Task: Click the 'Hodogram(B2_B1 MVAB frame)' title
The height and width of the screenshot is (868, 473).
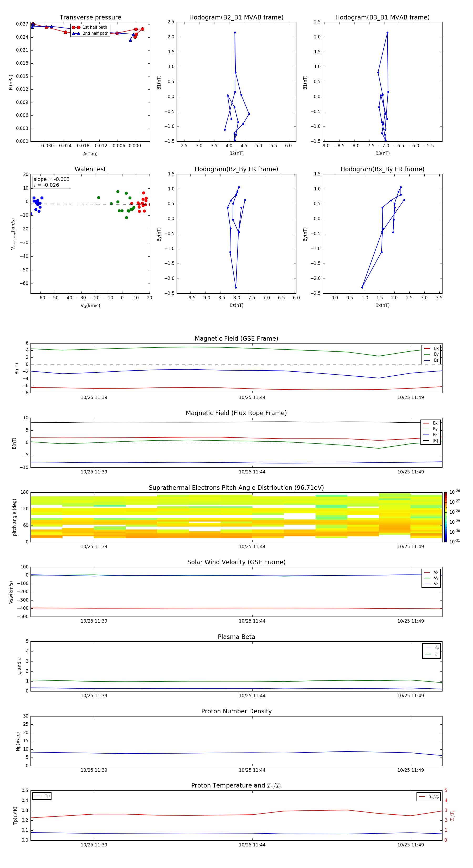Action: (x=236, y=18)
